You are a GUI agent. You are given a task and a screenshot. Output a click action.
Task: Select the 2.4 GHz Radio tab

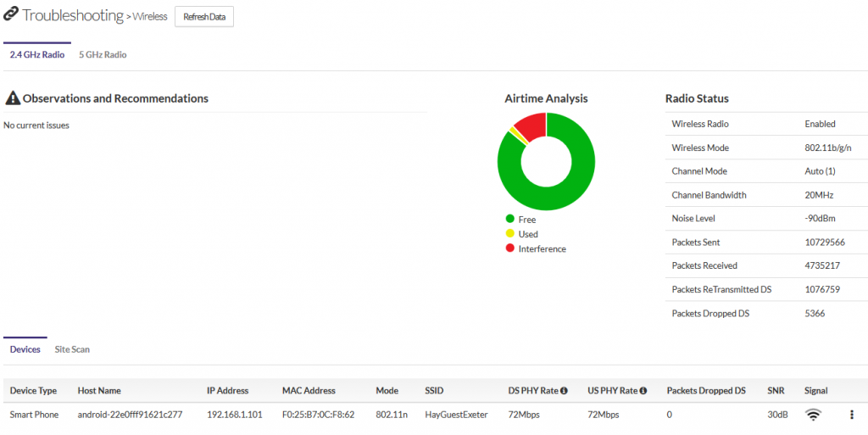[x=37, y=55]
